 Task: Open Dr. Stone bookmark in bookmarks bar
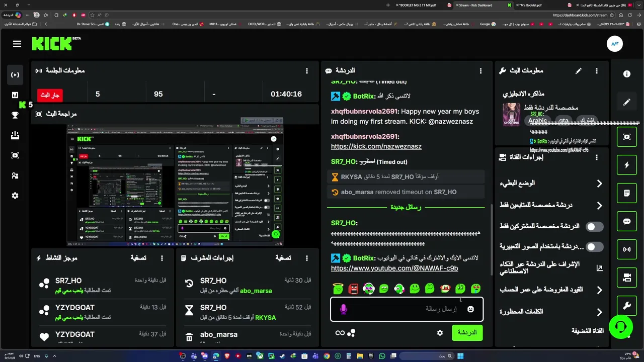(x=93, y=24)
